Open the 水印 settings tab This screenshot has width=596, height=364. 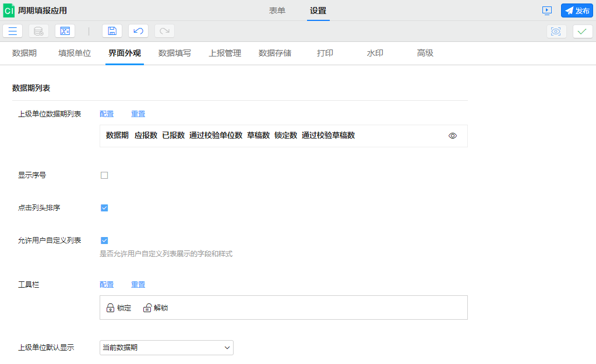(x=375, y=52)
